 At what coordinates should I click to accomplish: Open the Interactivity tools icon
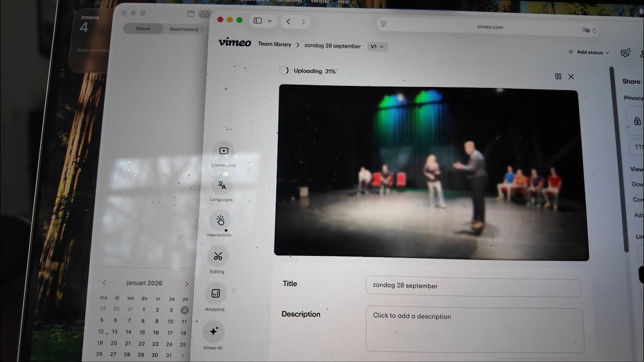[220, 220]
